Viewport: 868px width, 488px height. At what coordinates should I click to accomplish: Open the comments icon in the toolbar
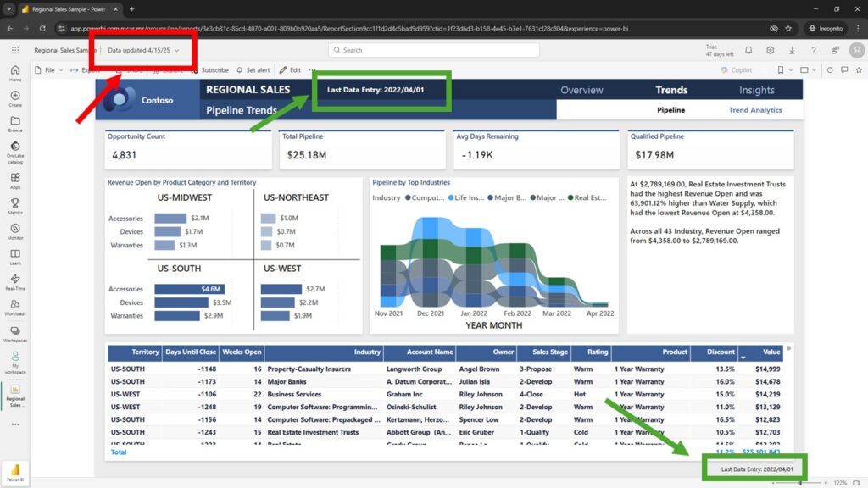tap(844, 70)
